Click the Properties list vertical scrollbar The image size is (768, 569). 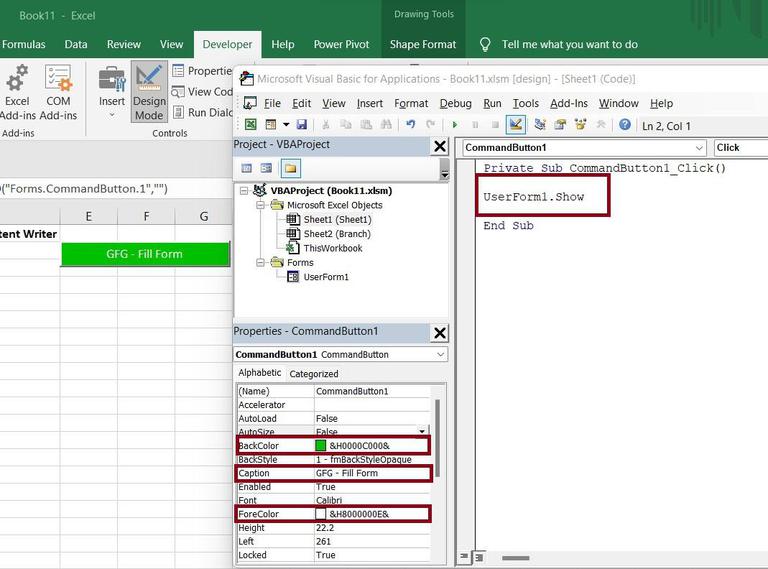437,438
